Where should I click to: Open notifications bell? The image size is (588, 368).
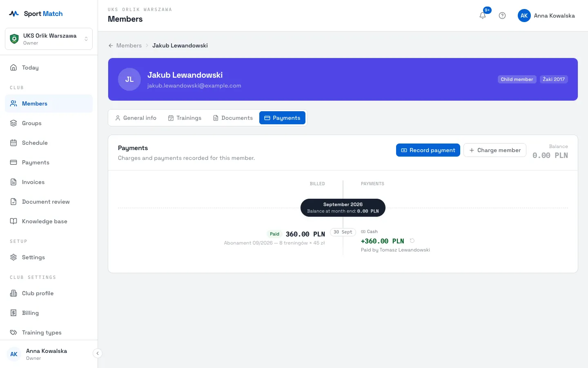(x=483, y=16)
